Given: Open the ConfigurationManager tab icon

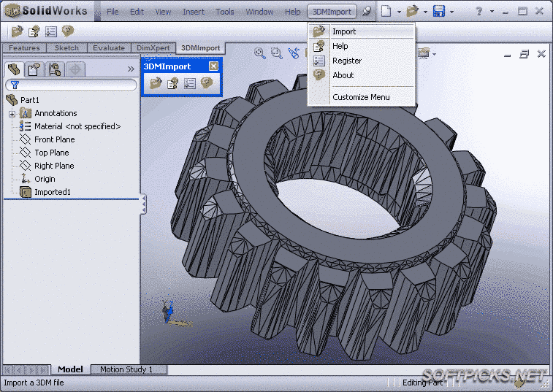Looking at the screenshot, I should 54,69.
